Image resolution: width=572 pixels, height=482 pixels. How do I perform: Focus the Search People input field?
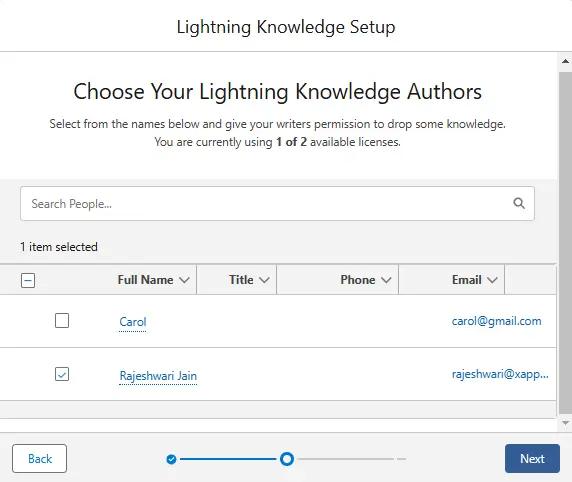(x=277, y=204)
